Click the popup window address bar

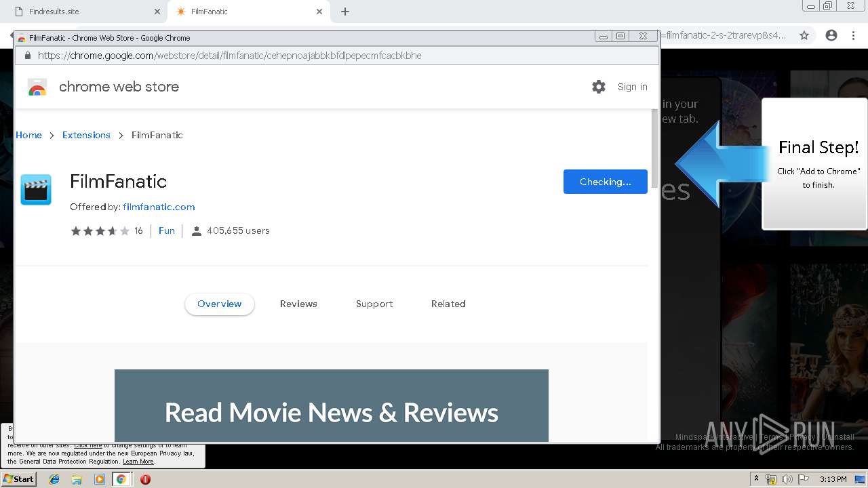tap(337, 56)
